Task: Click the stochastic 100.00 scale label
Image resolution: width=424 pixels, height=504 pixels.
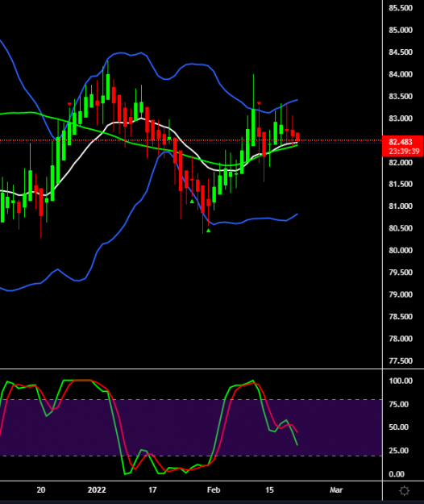Action: tap(401, 381)
